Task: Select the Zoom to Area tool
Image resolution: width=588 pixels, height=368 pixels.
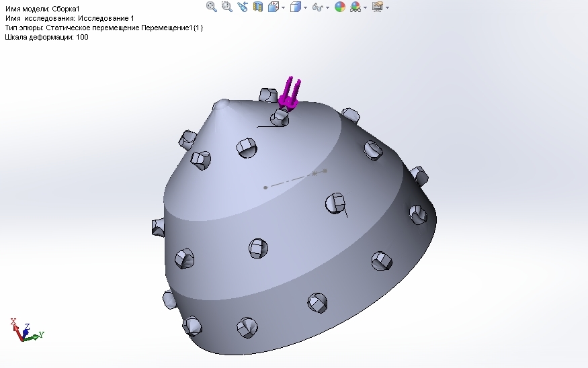Action: point(227,7)
